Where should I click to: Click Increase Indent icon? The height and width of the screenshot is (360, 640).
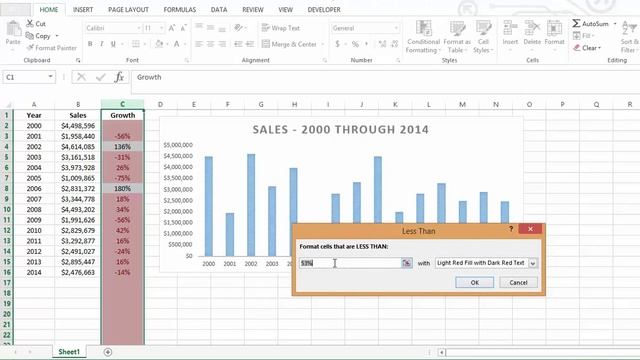point(250,44)
